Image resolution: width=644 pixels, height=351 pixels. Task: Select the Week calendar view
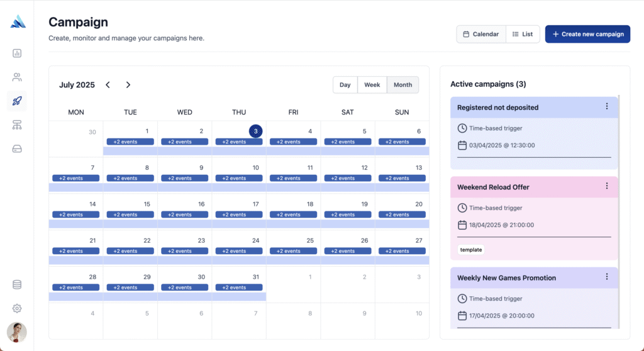pyautogui.click(x=372, y=85)
